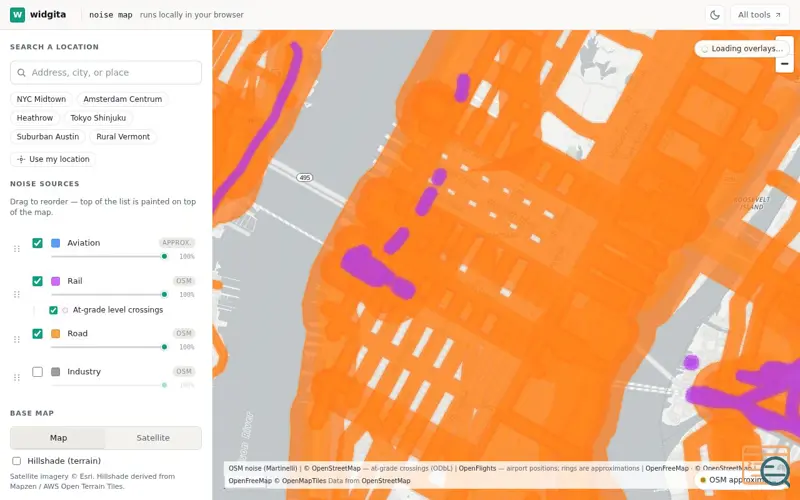Uncheck the Rail noise source

(x=37, y=281)
